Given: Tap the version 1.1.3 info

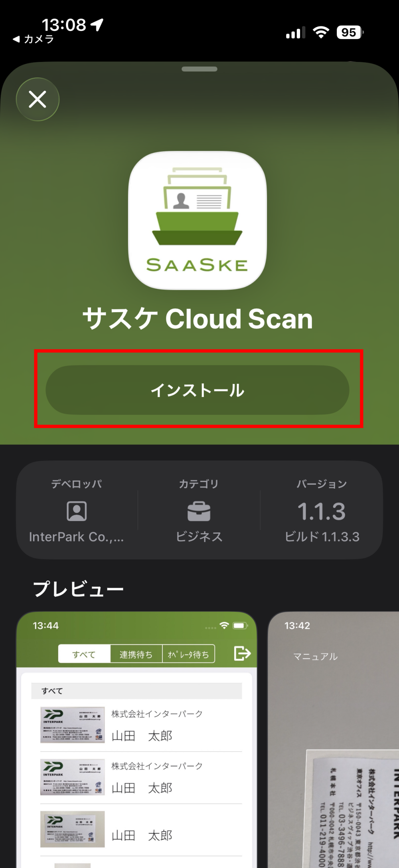Looking at the screenshot, I should 322,511.
